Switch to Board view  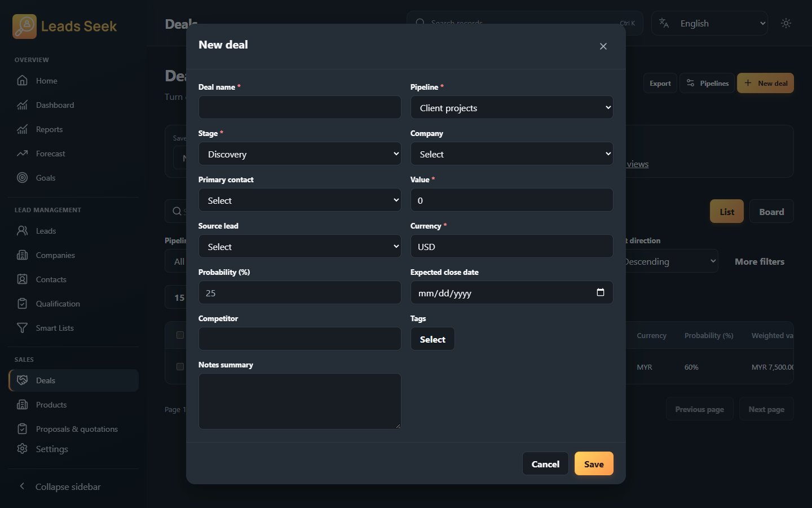771,212
